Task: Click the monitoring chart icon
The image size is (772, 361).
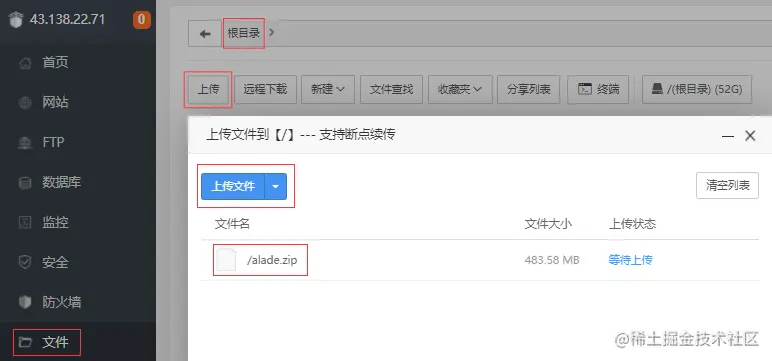Action: [x=25, y=223]
